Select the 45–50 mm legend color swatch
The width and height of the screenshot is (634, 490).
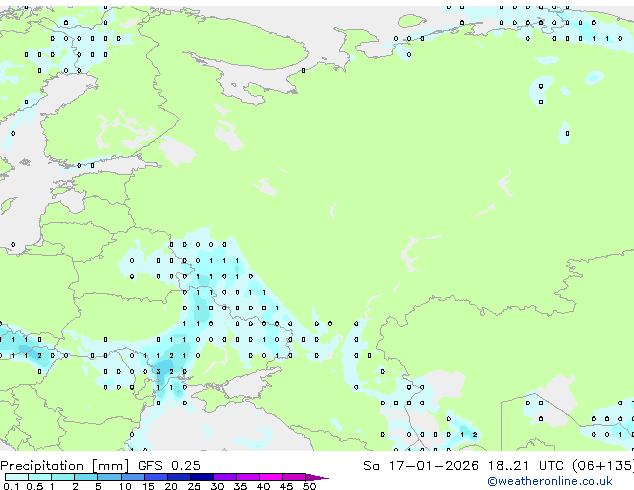tap(294, 477)
